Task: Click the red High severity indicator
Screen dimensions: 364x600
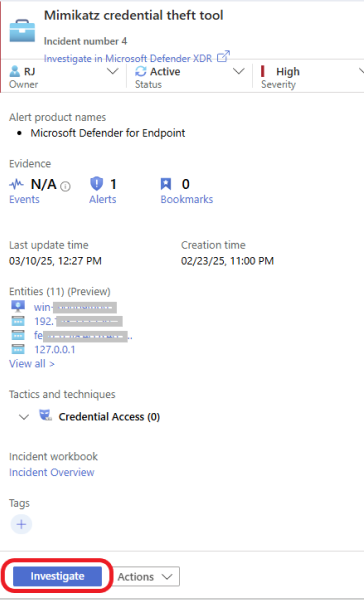Action: tap(263, 72)
